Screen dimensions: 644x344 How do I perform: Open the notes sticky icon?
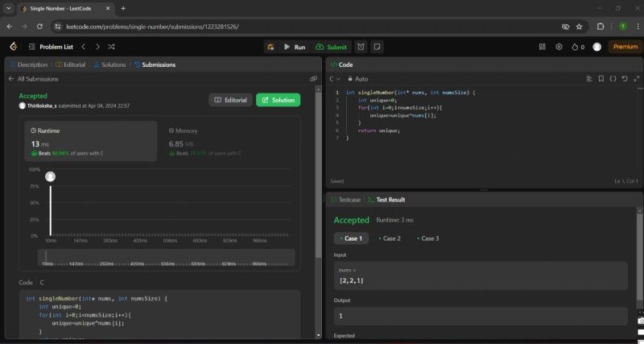(x=377, y=47)
